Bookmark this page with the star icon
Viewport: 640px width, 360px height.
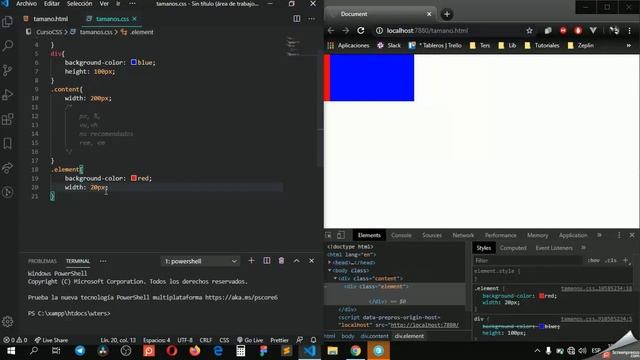(529, 31)
